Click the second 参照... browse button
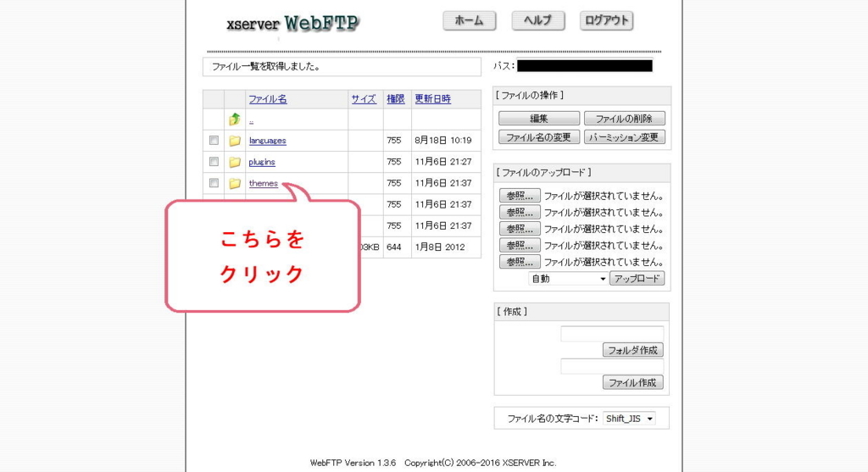The image size is (868, 472). [520, 213]
